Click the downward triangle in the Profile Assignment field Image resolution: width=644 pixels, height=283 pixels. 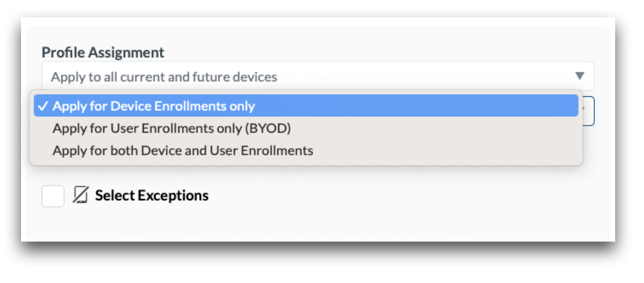click(579, 76)
